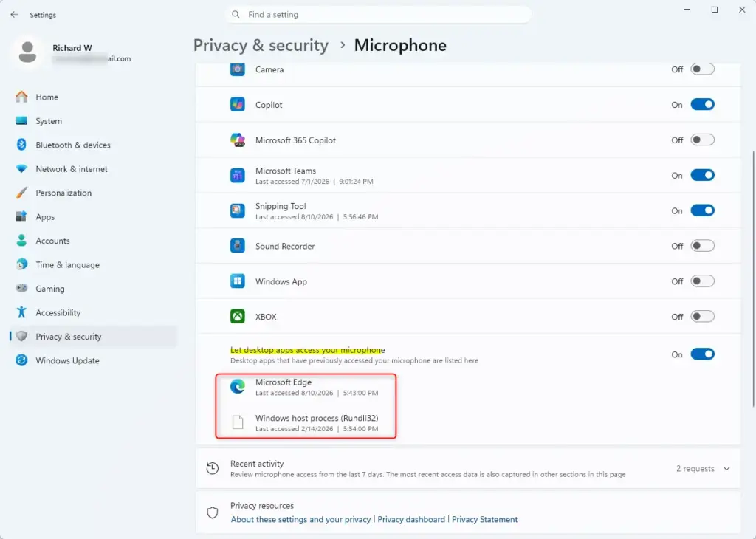Click the Settings window title text

43,15
